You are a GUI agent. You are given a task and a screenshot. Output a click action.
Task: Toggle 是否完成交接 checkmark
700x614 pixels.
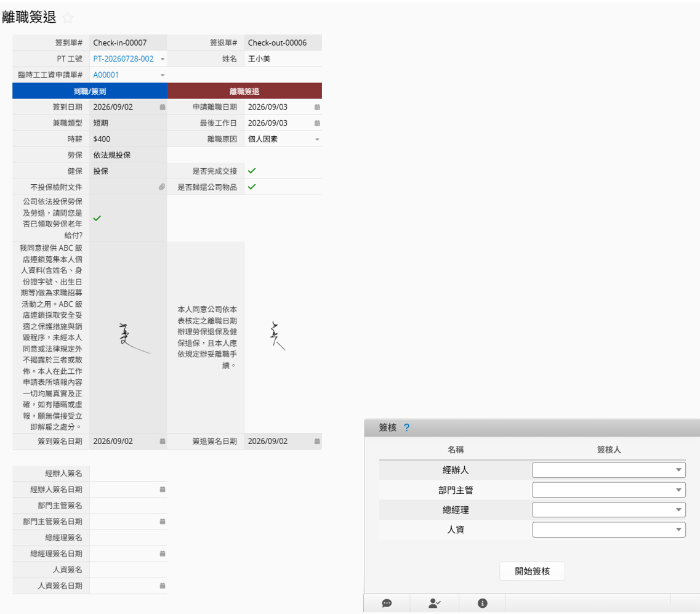(252, 171)
